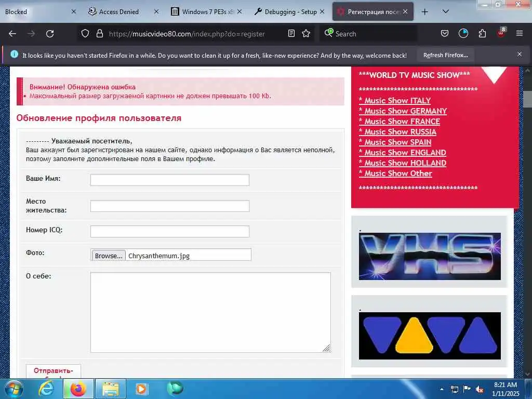Screen dimensions: 532x399
Task: Open the Windows Start menu
Action: (14, 389)
